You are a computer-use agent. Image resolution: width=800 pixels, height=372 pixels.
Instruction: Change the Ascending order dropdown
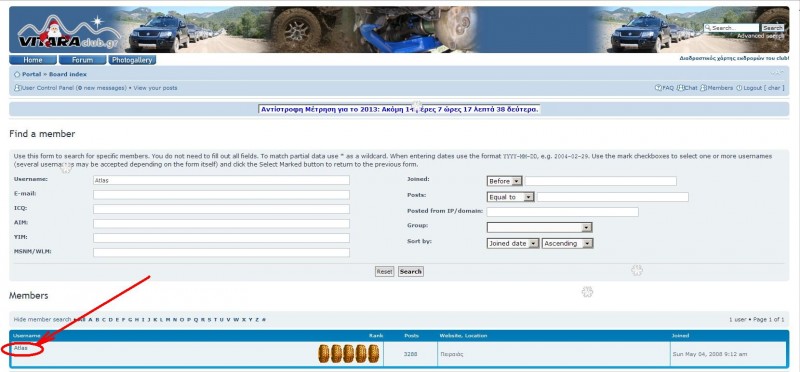pyautogui.click(x=568, y=244)
